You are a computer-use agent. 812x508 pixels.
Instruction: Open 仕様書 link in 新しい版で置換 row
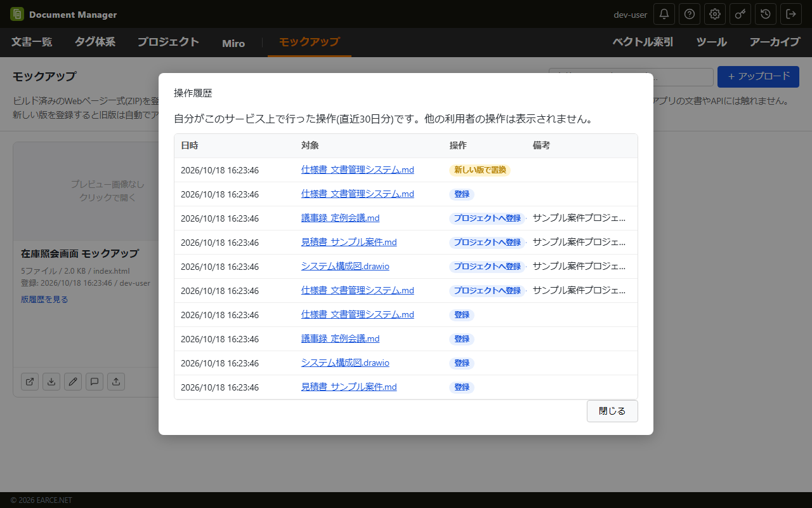click(x=358, y=170)
